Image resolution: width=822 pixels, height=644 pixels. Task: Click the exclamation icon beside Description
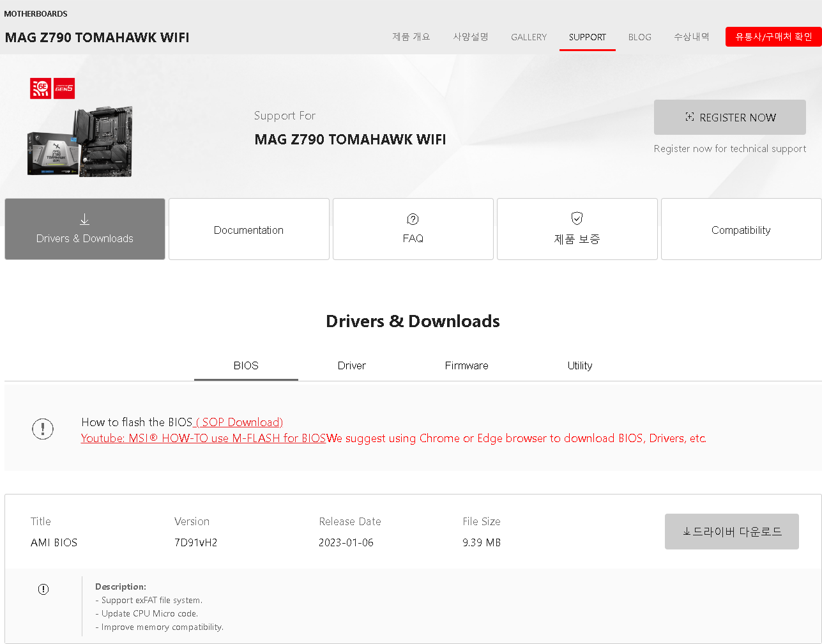pos(43,589)
